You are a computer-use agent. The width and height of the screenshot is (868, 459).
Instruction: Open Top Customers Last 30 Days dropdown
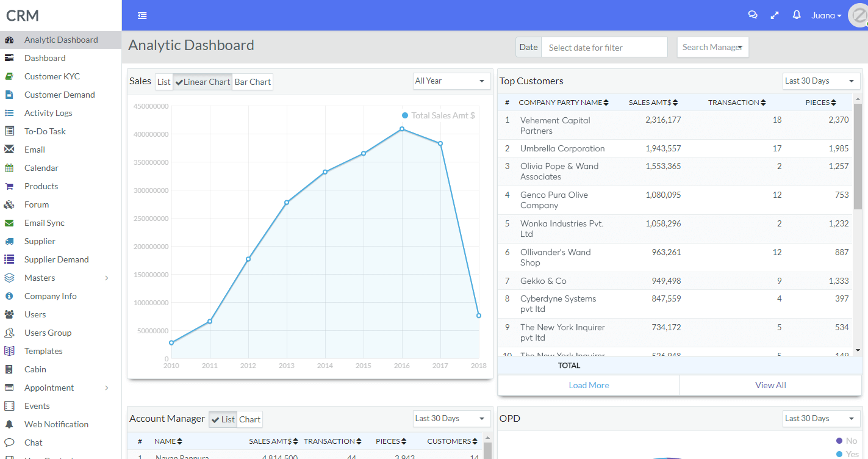[821, 81]
